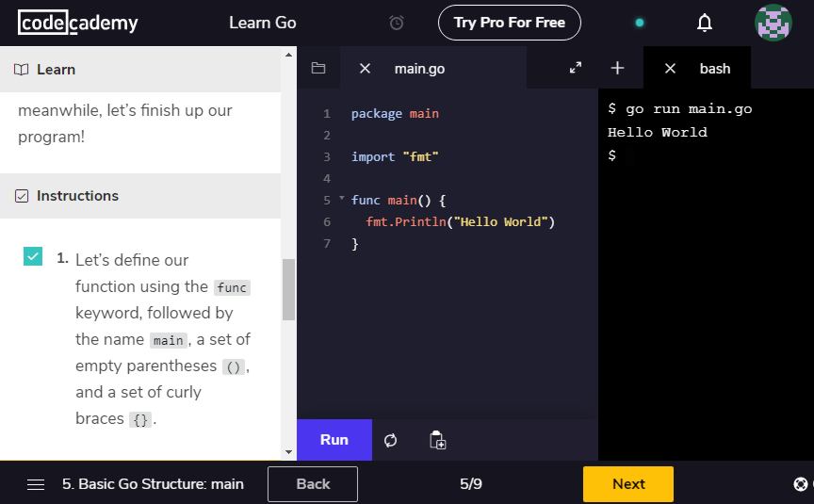Click the lesson panel scrollbar thumb
Image resolution: width=814 pixels, height=504 pixels.
288,289
